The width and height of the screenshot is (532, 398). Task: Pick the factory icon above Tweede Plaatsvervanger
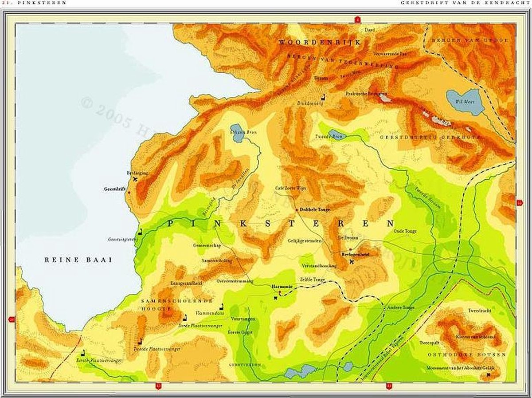(x=140, y=341)
